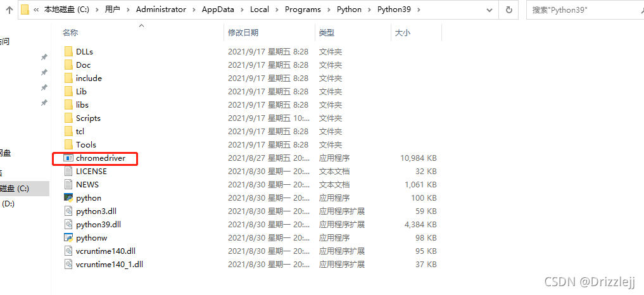Screen dimensions: 644x295
Task: Go to Python39 in breadcrumb path
Action: pos(394,9)
